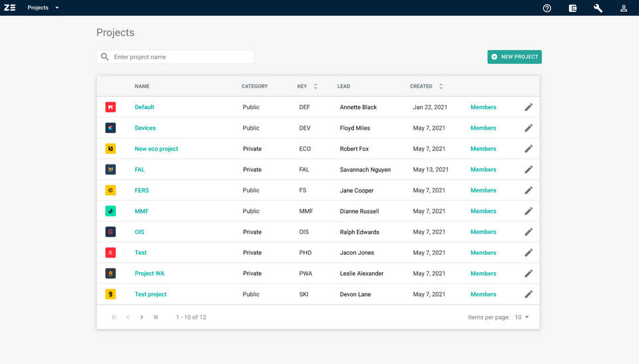Edit Test project SKI row pencil icon
Image resolution: width=639 pixels, height=364 pixels.
529,294
